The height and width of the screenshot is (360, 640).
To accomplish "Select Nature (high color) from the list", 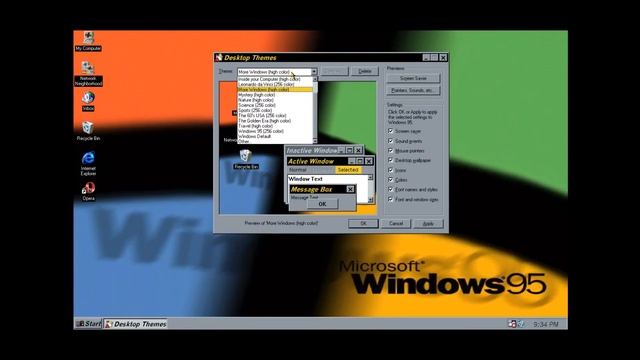I will 275,100.
